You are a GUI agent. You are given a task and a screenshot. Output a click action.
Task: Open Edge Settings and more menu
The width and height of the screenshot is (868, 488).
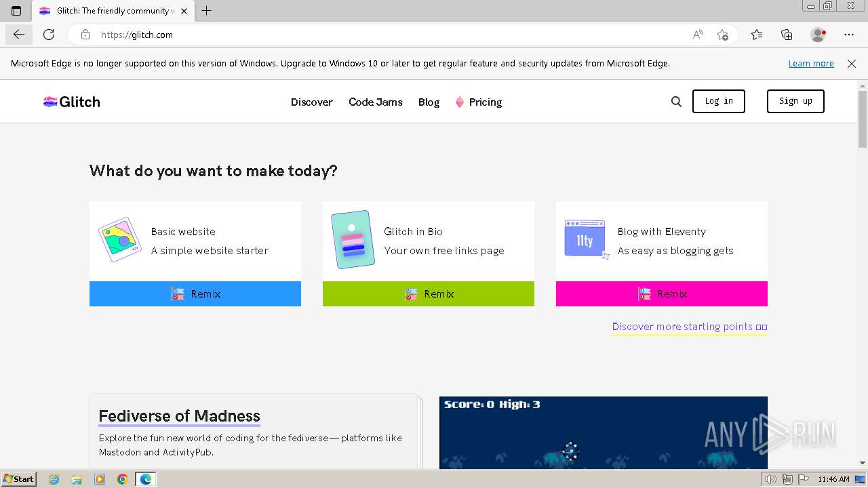coord(849,35)
